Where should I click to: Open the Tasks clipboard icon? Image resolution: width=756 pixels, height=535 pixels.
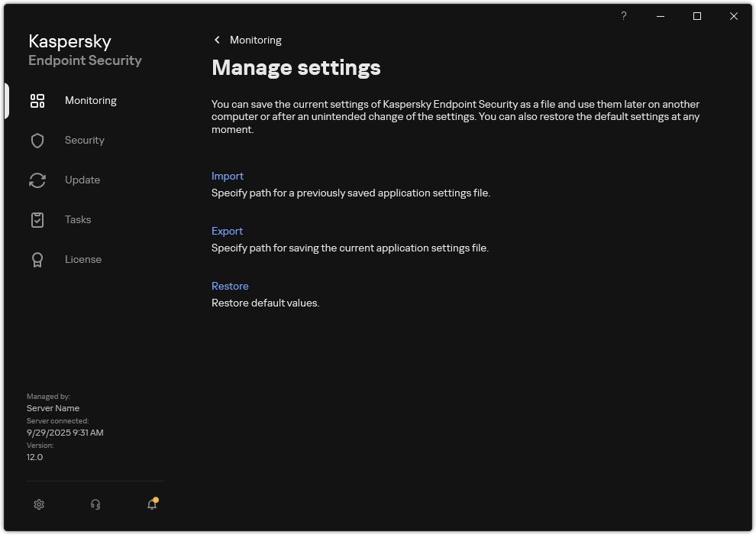37,219
